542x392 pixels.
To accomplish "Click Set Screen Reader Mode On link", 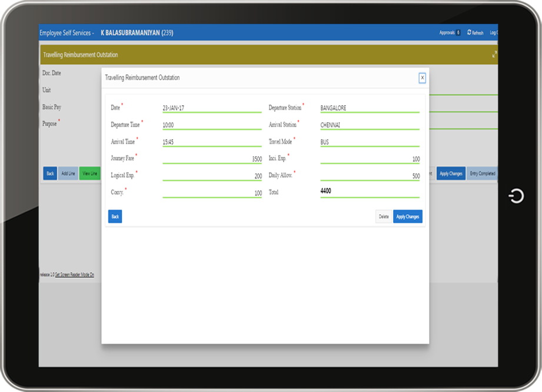I will [74, 275].
